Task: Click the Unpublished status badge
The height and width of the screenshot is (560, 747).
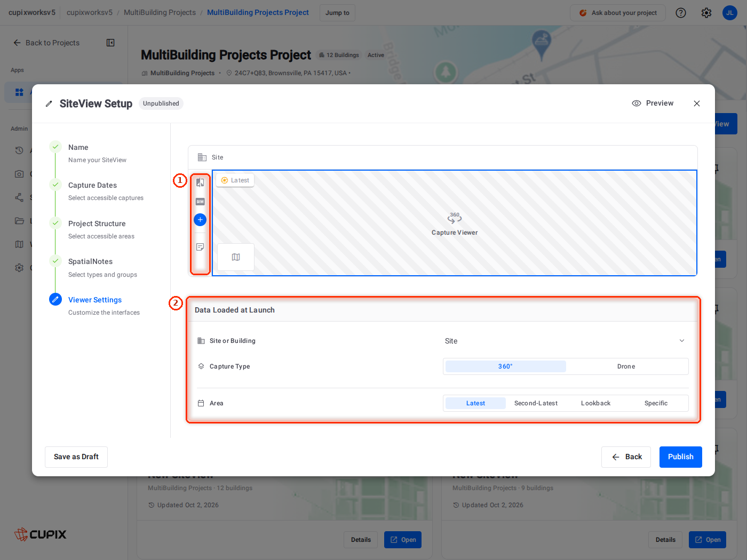Action: coord(161,103)
